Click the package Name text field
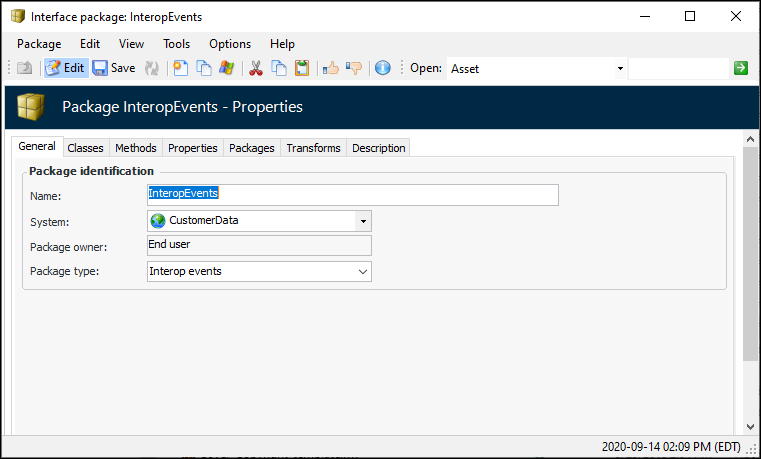The height and width of the screenshot is (459, 761). (352, 194)
